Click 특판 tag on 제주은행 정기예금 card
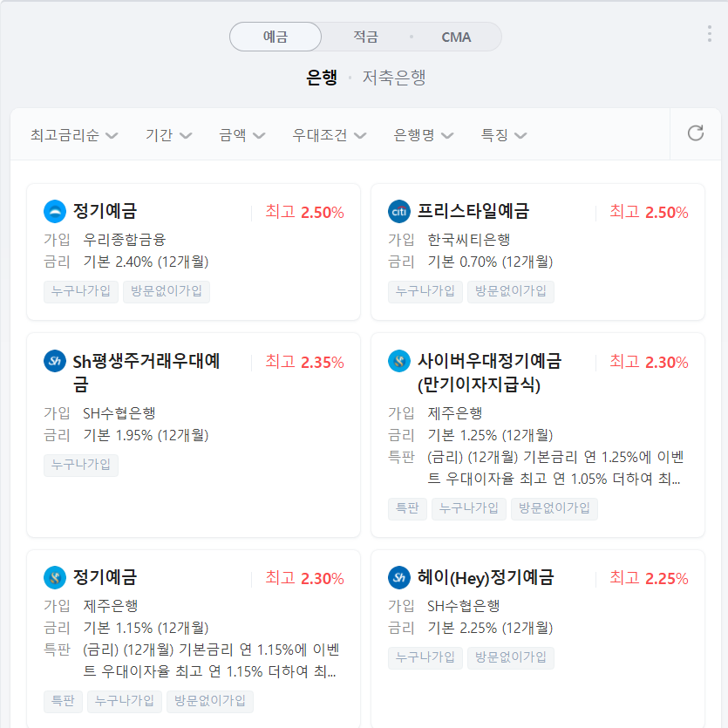Viewport: 728px width, 728px height. (63, 701)
